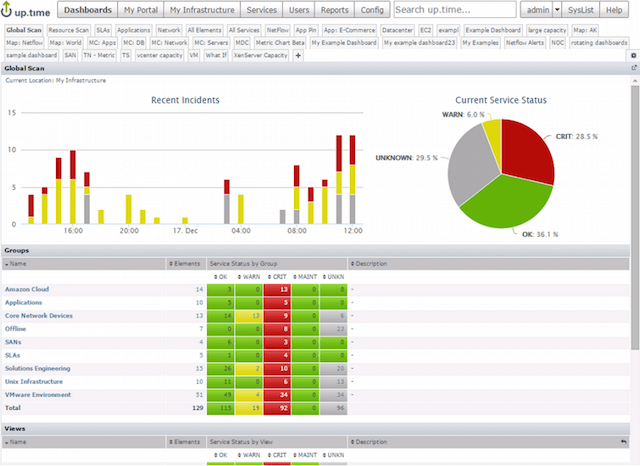Open the Amazon Cloud group link
This screenshot has height=466, width=640.
[27, 289]
